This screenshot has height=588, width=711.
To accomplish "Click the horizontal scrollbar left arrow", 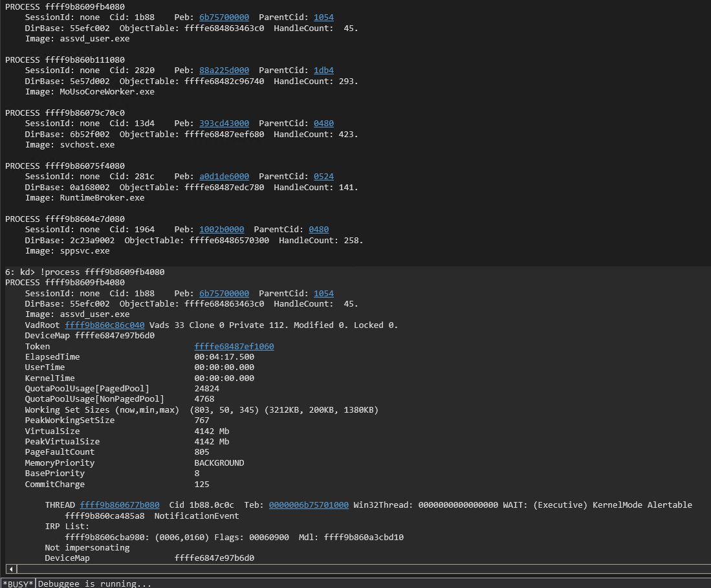I will click(x=9, y=569).
